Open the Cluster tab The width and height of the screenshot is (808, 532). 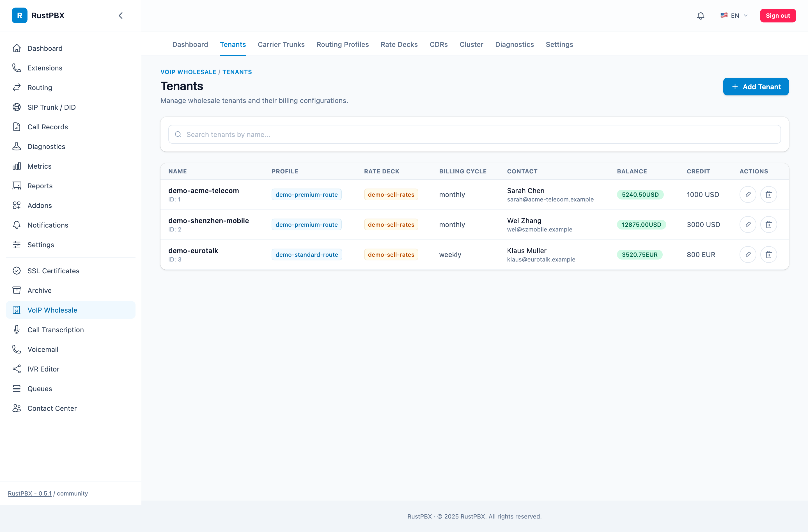click(x=471, y=45)
